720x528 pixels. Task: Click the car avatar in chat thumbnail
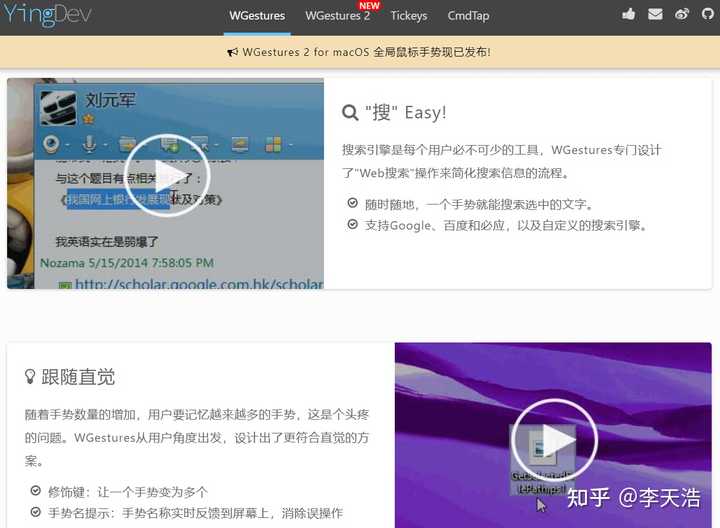tap(58, 108)
